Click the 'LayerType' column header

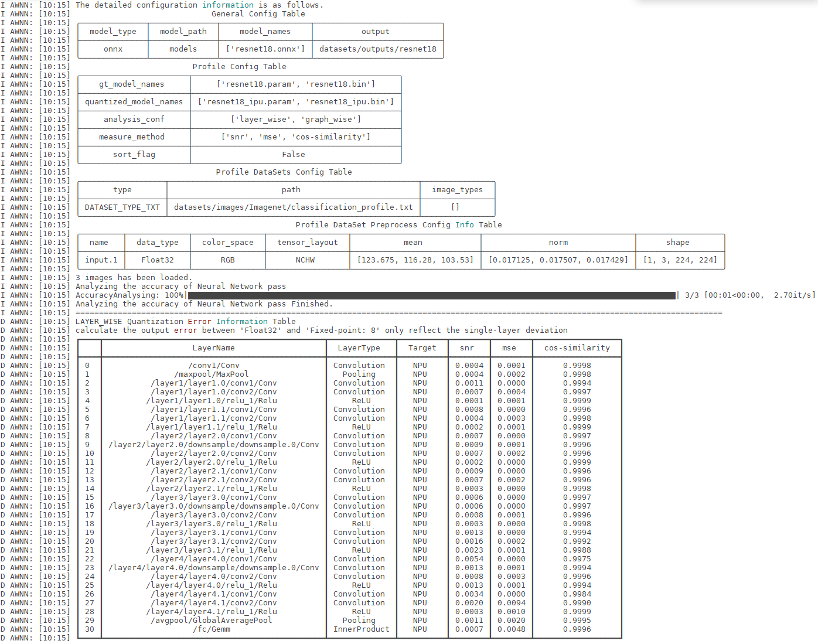tap(359, 348)
